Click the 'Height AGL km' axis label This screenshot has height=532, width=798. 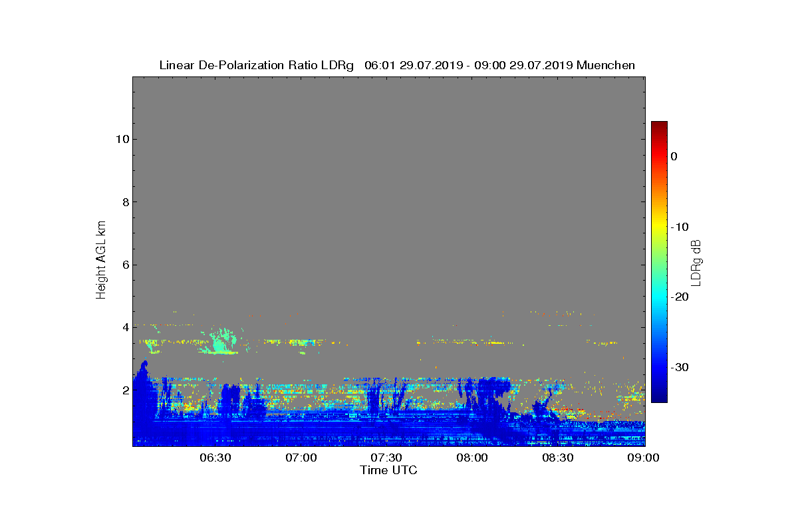(x=101, y=259)
